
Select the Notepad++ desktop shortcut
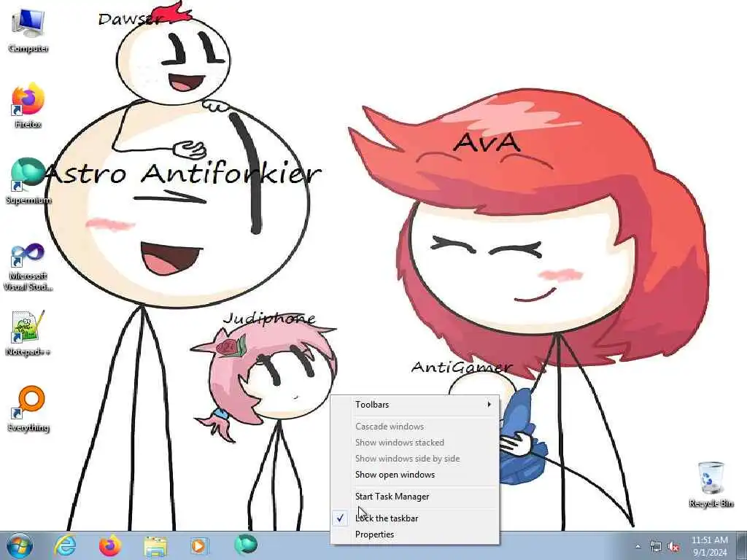click(x=28, y=333)
